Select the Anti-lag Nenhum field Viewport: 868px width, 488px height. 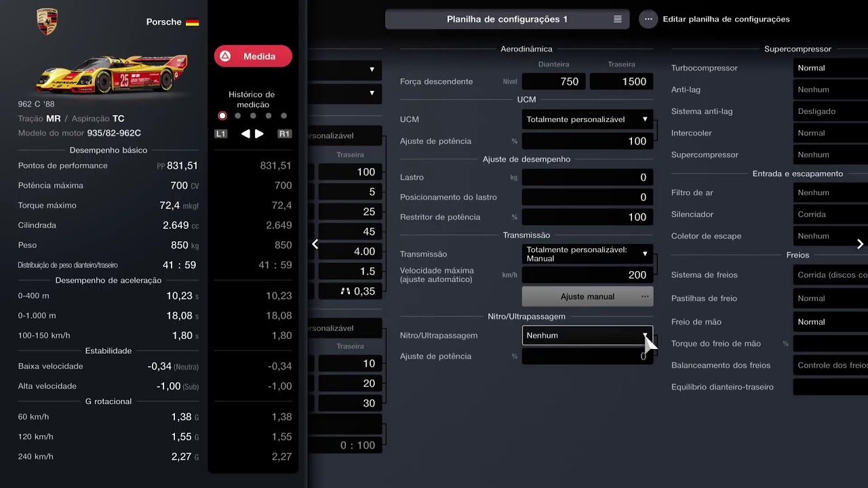point(830,89)
